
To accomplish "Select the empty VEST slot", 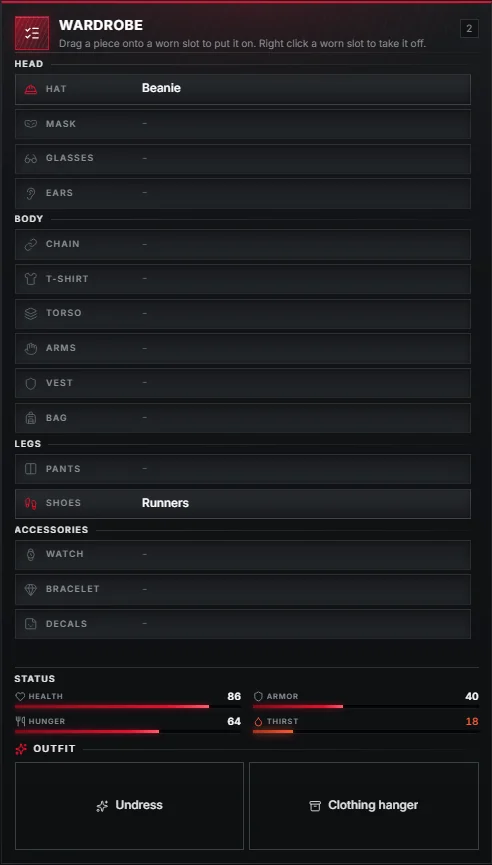I will pos(243,383).
